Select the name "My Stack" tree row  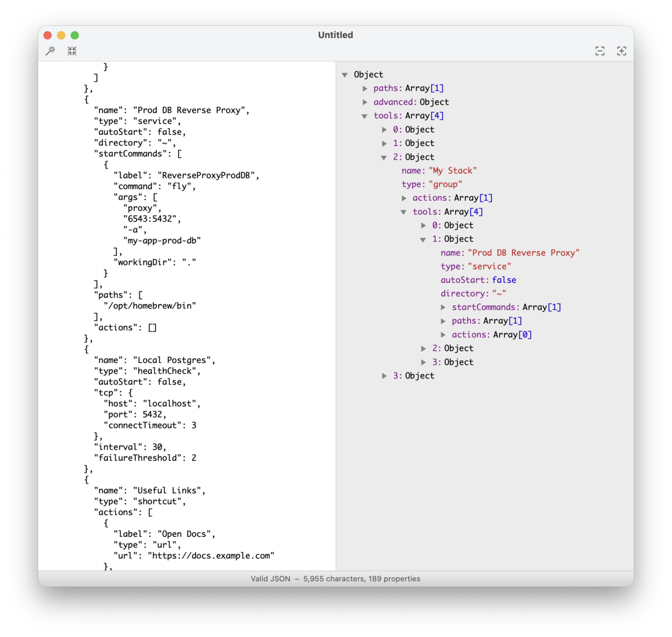pyautogui.click(x=439, y=171)
